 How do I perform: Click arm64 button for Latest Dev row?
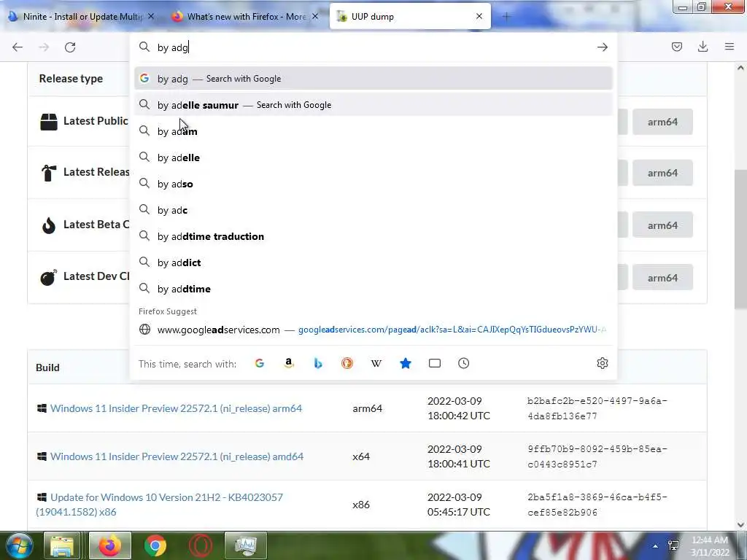coord(662,278)
